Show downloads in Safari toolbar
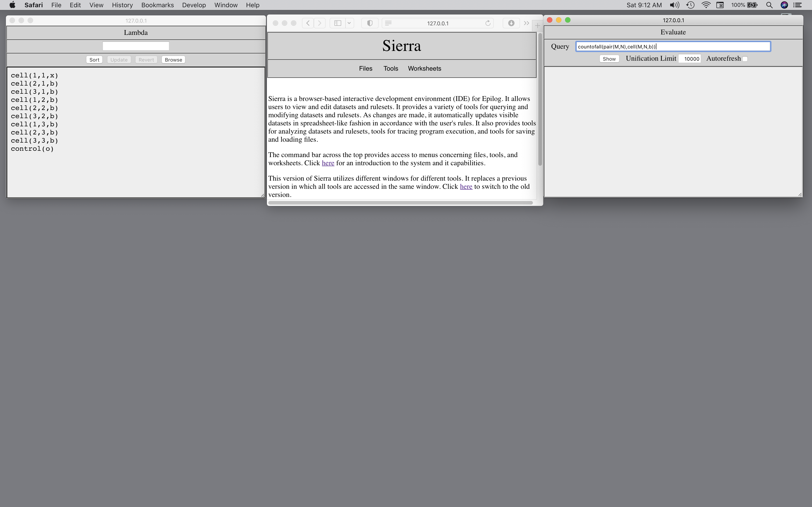The image size is (812, 507). click(x=511, y=23)
